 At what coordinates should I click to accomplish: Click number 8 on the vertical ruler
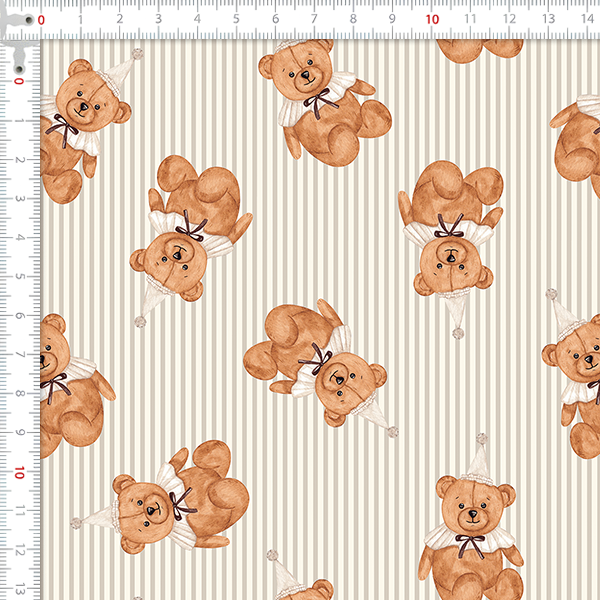[19, 394]
